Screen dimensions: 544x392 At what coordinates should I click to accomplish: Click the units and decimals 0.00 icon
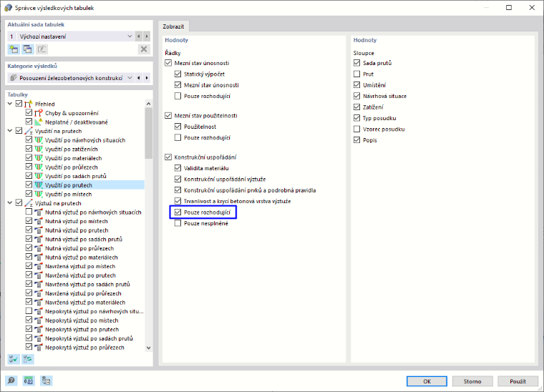pos(29,381)
